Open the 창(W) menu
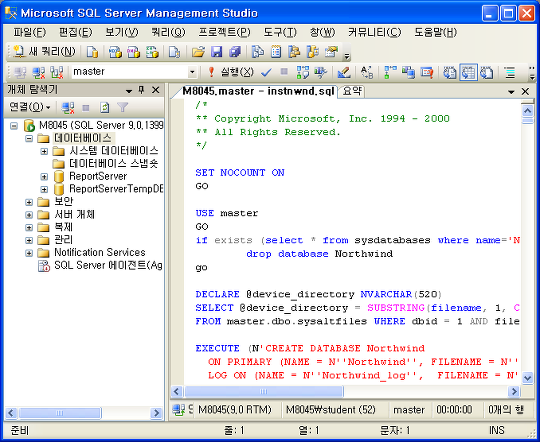 coord(322,32)
